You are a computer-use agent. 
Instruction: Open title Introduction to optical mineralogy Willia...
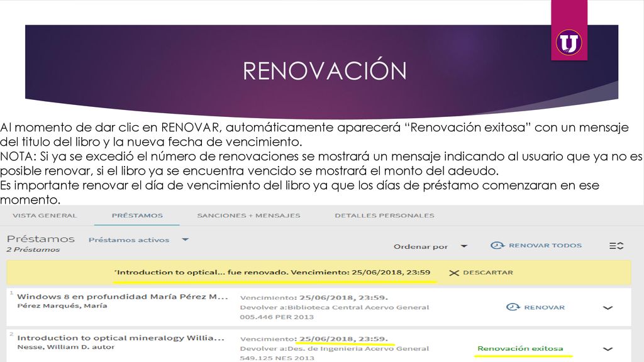click(121, 338)
